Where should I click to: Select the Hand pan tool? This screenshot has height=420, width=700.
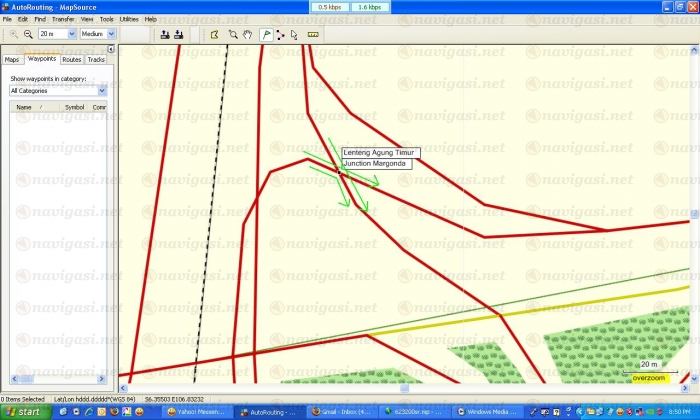coord(246,33)
